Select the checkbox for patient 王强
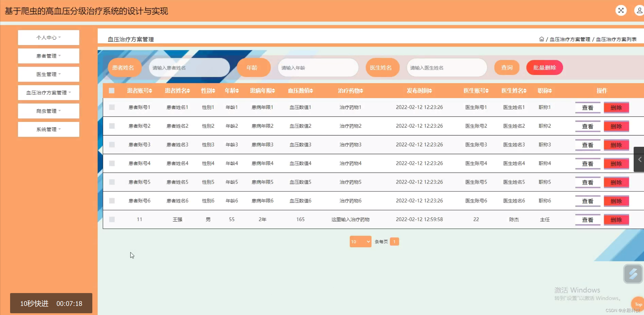The height and width of the screenshot is (315, 644). click(x=112, y=219)
